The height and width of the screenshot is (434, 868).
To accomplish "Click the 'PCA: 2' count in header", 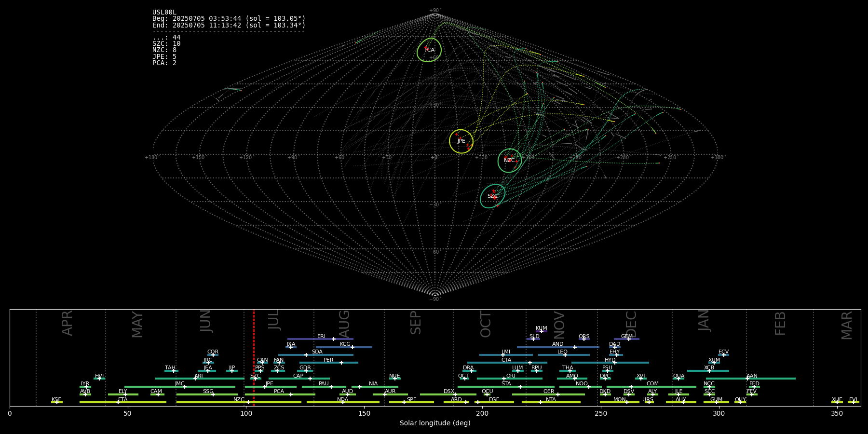I will tap(164, 63).
